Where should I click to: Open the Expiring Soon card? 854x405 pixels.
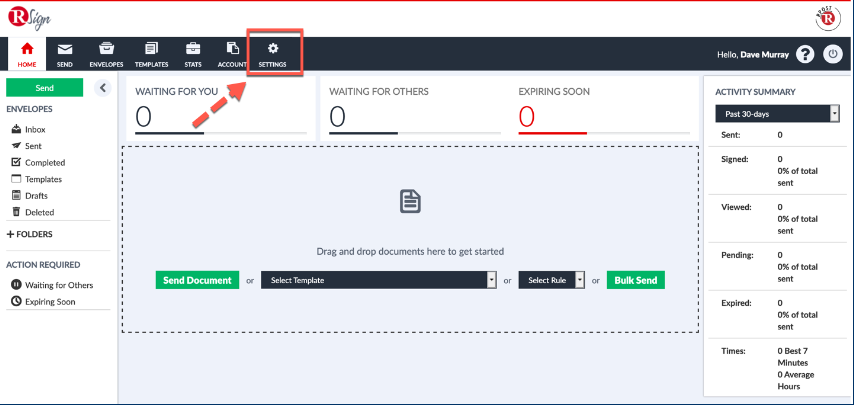click(x=604, y=109)
